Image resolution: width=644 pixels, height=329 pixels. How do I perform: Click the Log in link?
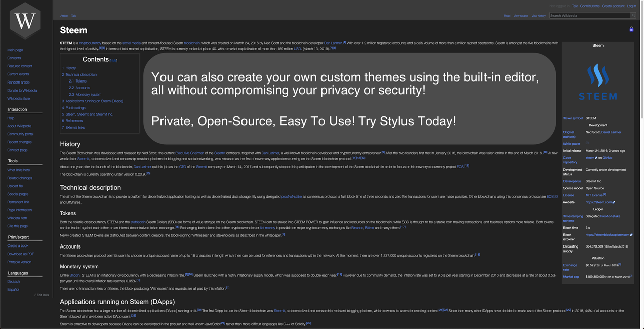click(631, 6)
